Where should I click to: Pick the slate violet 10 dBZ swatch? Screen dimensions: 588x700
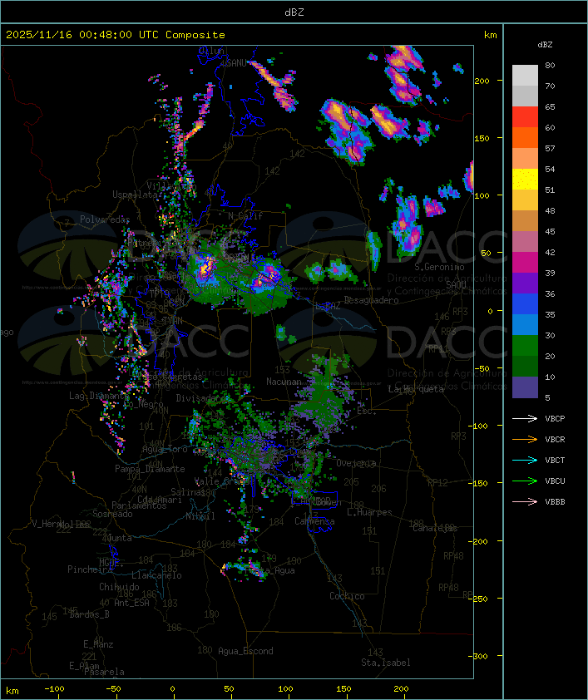(525, 387)
